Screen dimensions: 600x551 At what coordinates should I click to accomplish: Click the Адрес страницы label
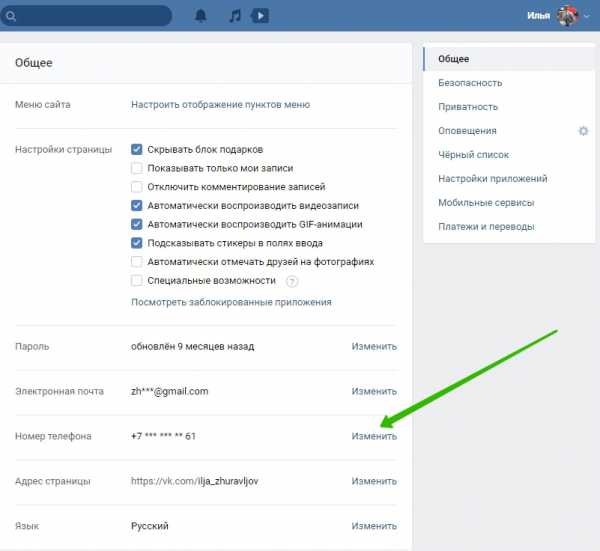pyautogui.click(x=53, y=481)
